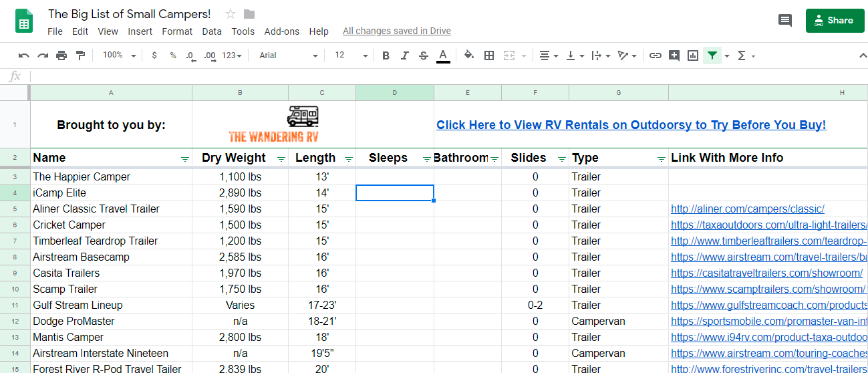The width and height of the screenshot is (868, 373).
Task: Open the Edit menu
Action: point(80,31)
